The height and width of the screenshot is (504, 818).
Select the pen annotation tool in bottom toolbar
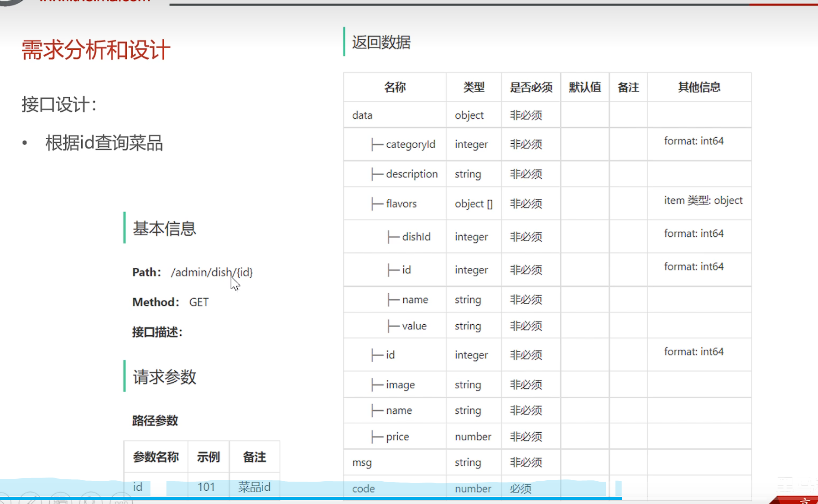tap(30, 501)
